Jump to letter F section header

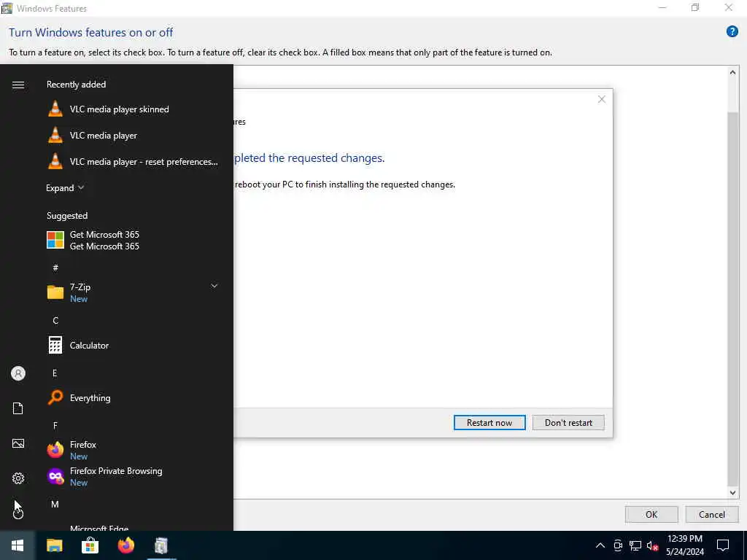pyautogui.click(x=55, y=425)
